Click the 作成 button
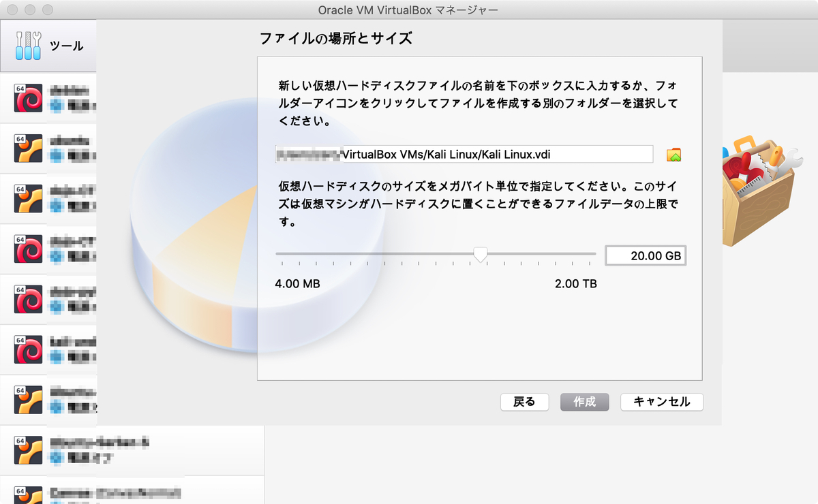The width and height of the screenshot is (818, 504). (584, 402)
